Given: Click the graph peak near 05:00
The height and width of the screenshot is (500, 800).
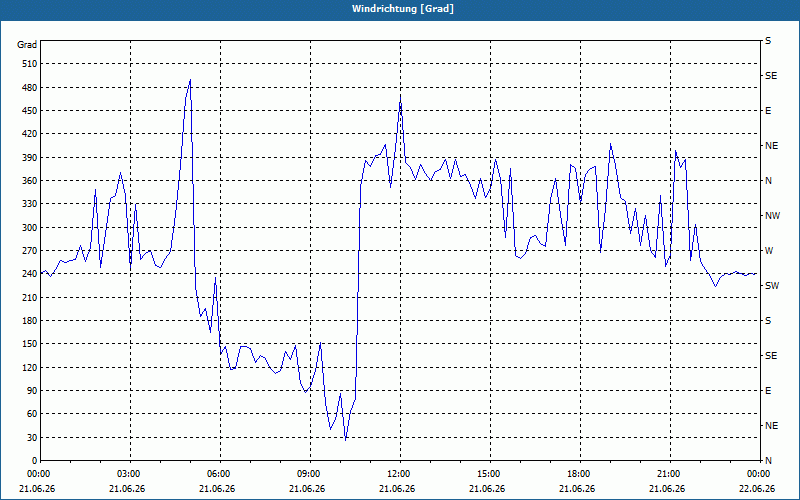Looking at the screenshot, I should (x=190, y=80).
